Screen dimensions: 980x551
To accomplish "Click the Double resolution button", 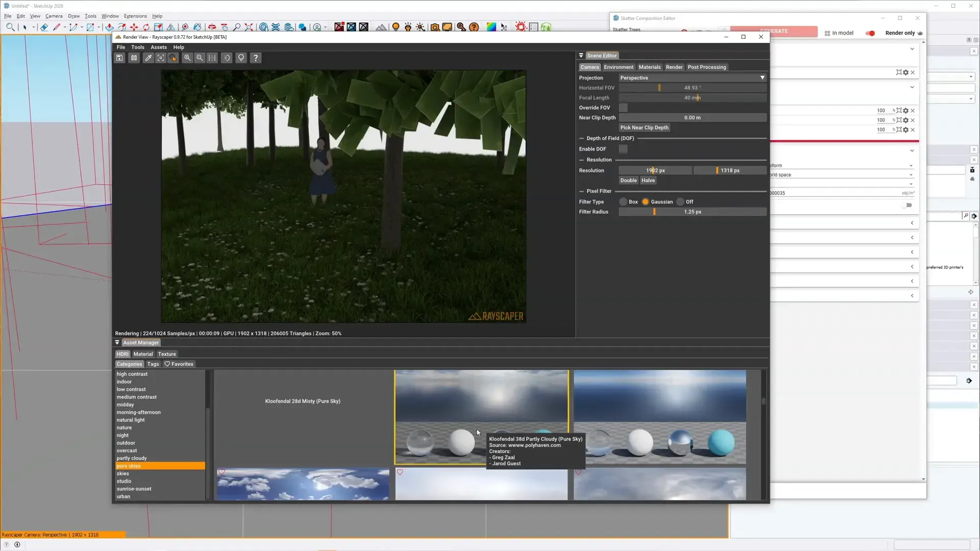I will tap(628, 181).
